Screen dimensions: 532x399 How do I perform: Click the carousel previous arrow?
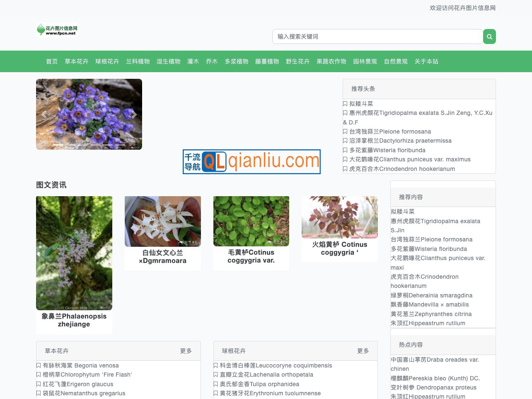pos(44,114)
